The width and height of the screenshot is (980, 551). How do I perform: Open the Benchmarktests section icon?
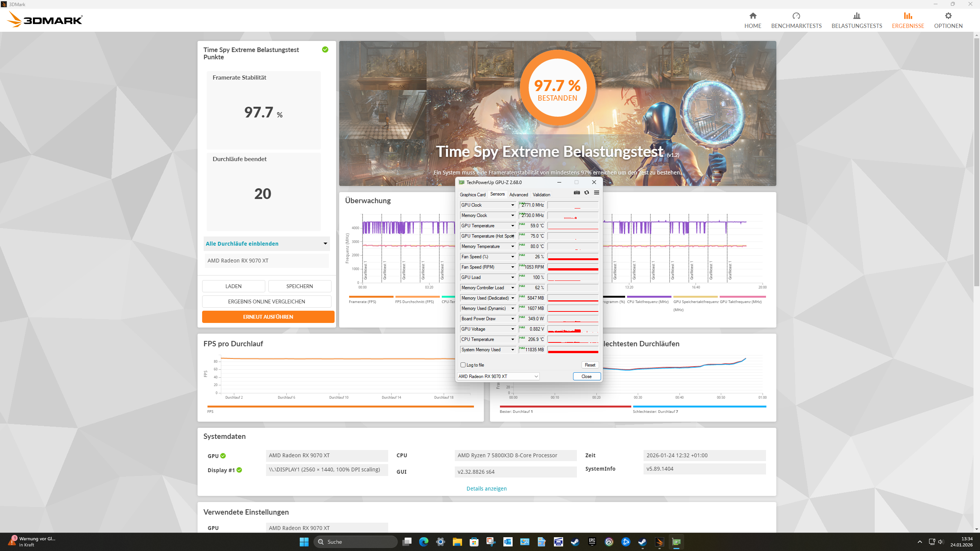click(796, 16)
